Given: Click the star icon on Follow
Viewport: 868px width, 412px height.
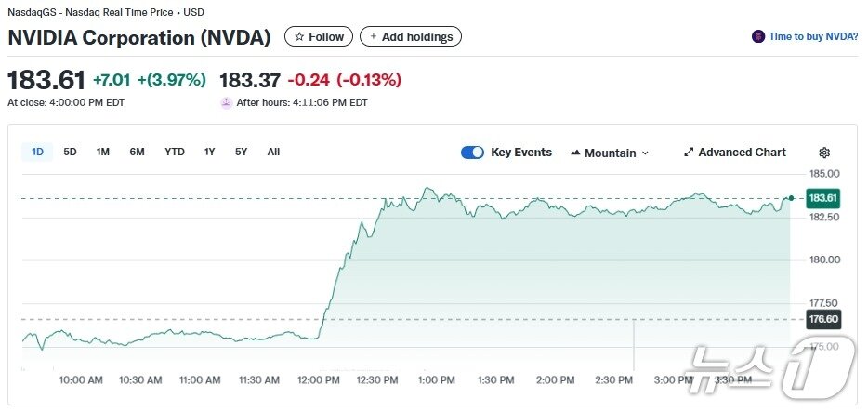Looking at the screenshot, I should [299, 37].
